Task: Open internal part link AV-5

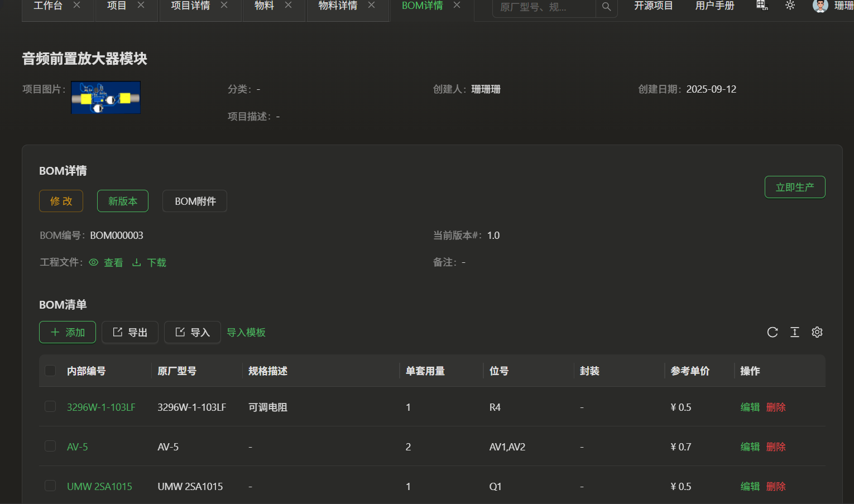Action: pyautogui.click(x=77, y=447)
